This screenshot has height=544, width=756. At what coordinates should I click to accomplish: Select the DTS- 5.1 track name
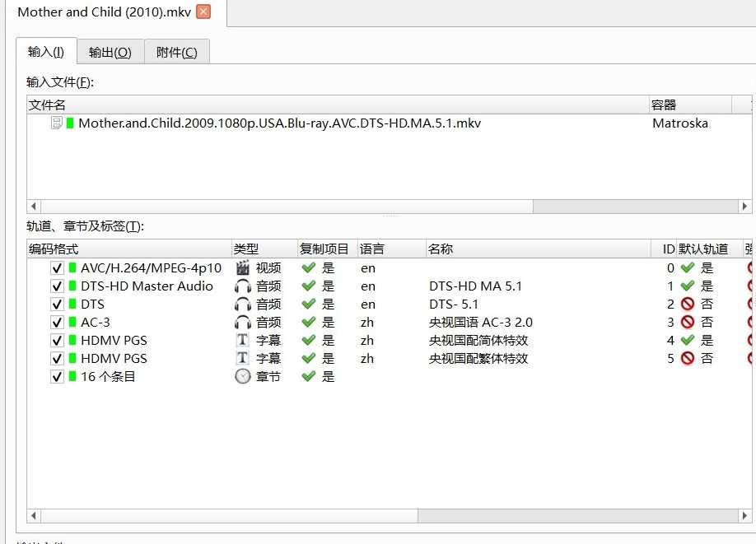[x=454, y=305]
